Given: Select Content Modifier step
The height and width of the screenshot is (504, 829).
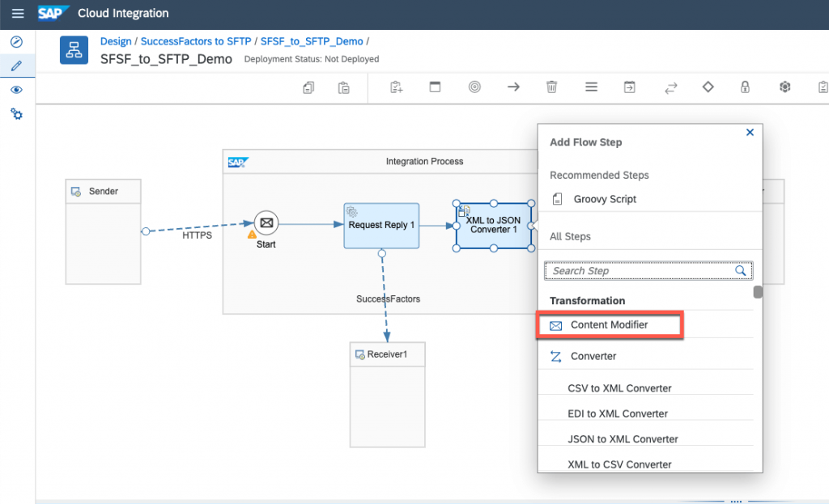Looking at the screenshot, I should click(610, 325).
